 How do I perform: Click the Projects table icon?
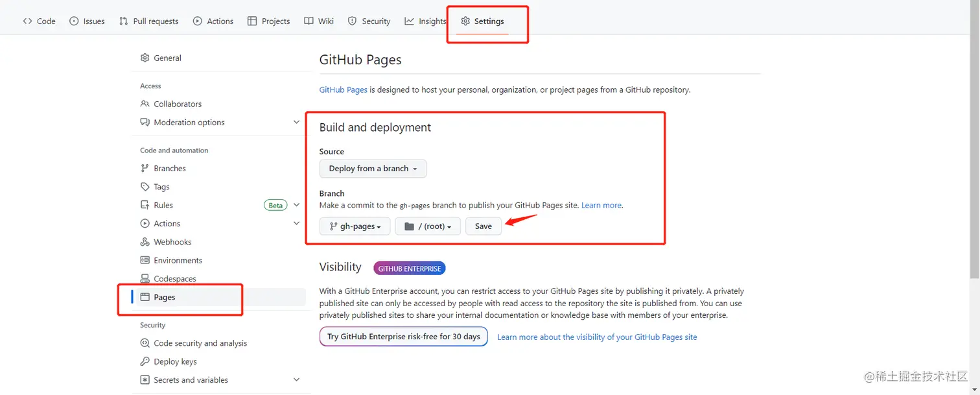coord(252,21)
